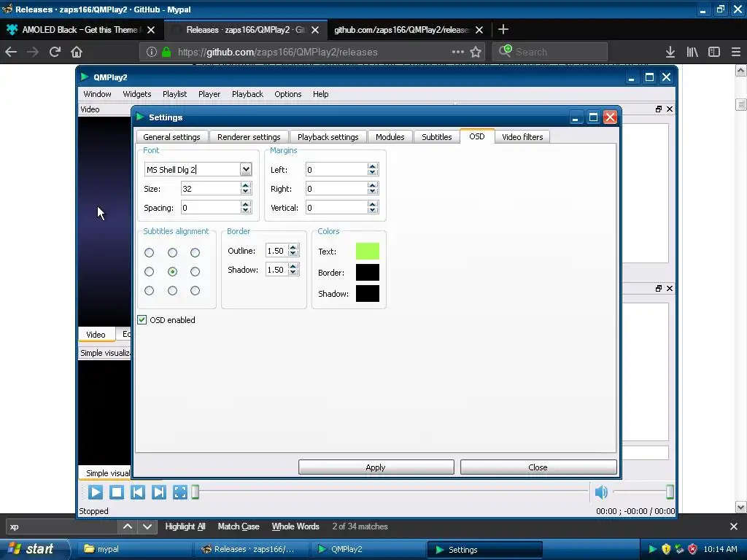Pick the OSD Text color swatch
The width and height of the screenshot is (747, 560).
pyautogui.click(x=368, y=251)
